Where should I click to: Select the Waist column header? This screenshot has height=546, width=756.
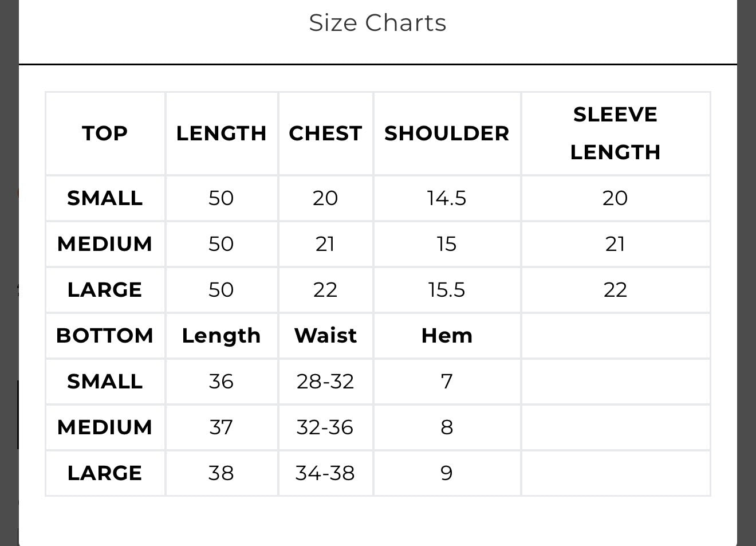[x=325, y=336]
